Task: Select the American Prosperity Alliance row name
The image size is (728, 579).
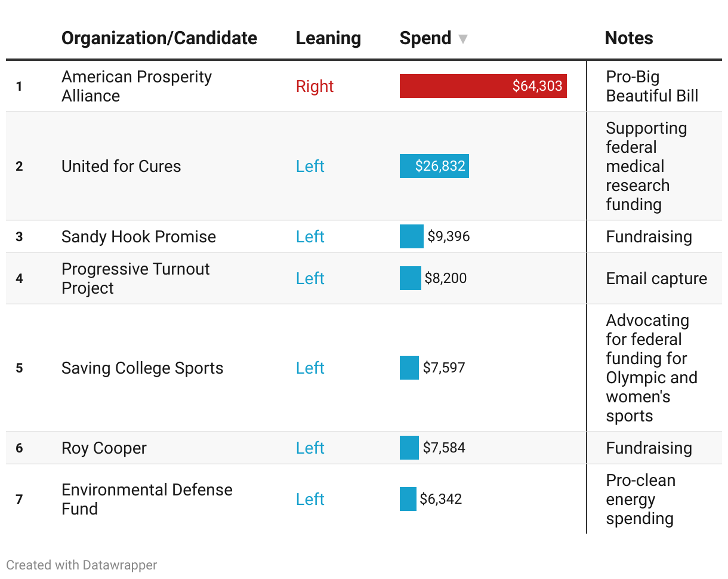Action: tap(137, 86)
